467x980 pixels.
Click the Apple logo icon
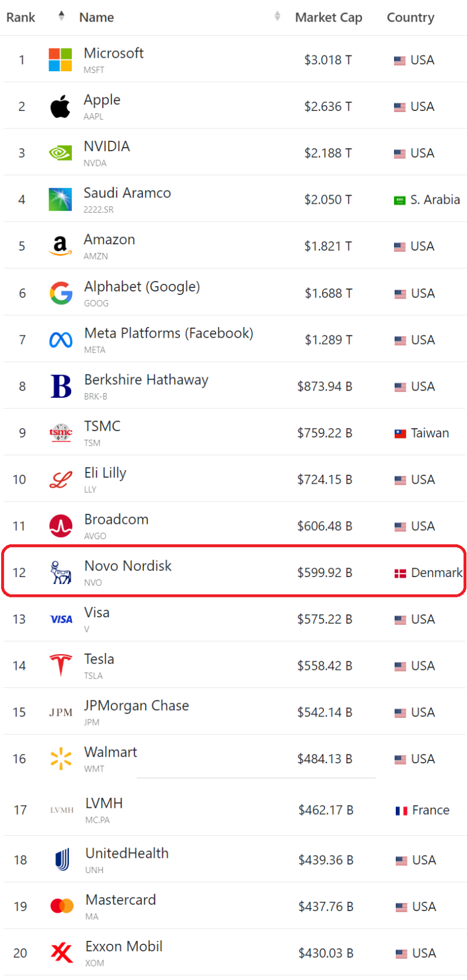click(60, 106)
